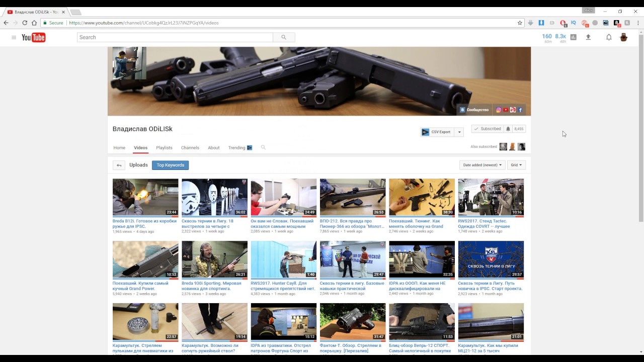
Task: Click the back arrow next to Uploads
Action: pyautogui.click(x=119, y=165)
